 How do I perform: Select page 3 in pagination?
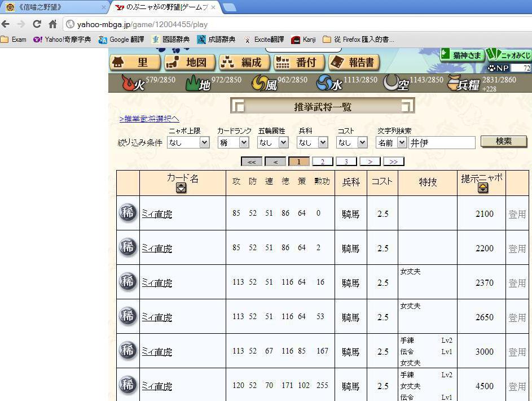(346, 162)
